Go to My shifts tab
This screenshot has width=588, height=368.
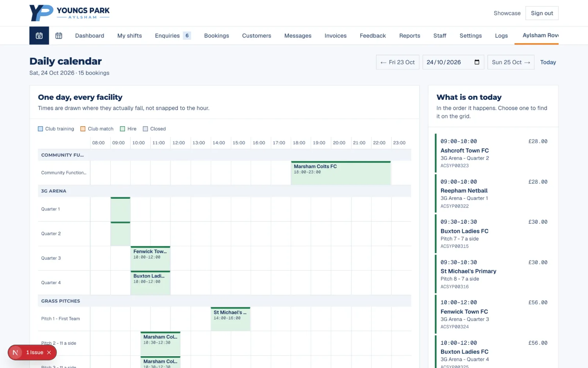pos(130,36)
